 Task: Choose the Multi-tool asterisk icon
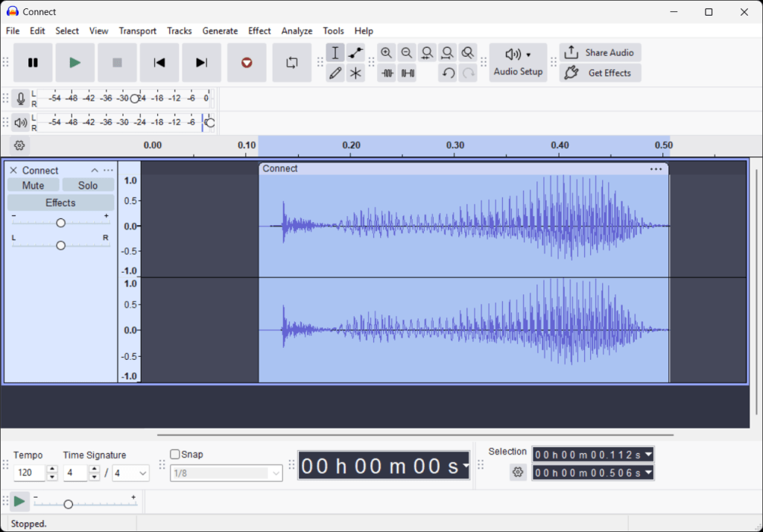tap(355, 73)
